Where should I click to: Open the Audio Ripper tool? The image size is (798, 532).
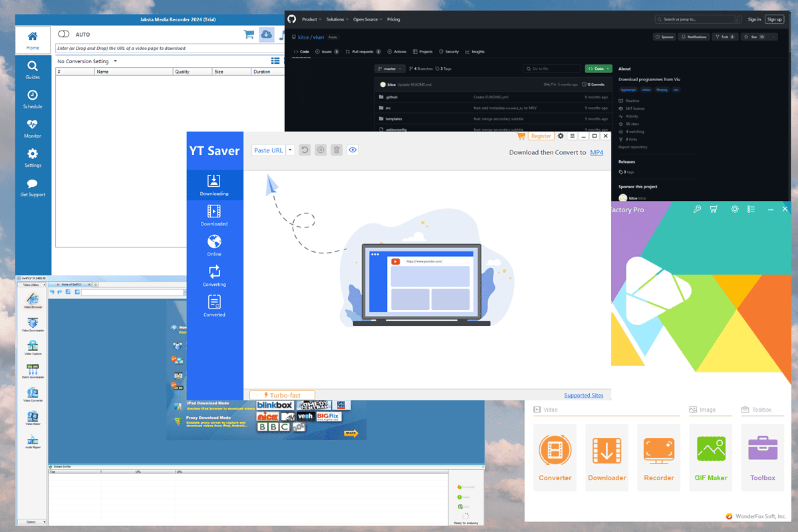[34, 439]
